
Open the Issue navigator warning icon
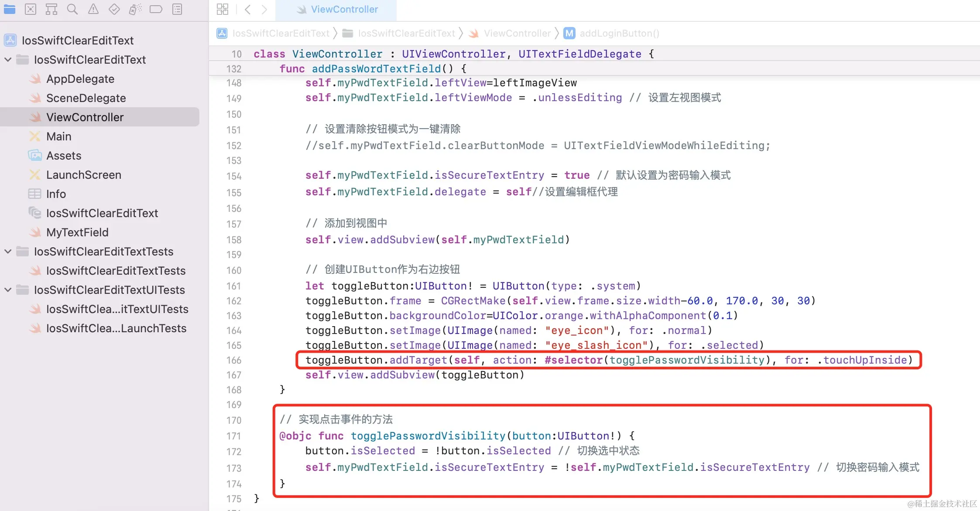click(93, 9)
